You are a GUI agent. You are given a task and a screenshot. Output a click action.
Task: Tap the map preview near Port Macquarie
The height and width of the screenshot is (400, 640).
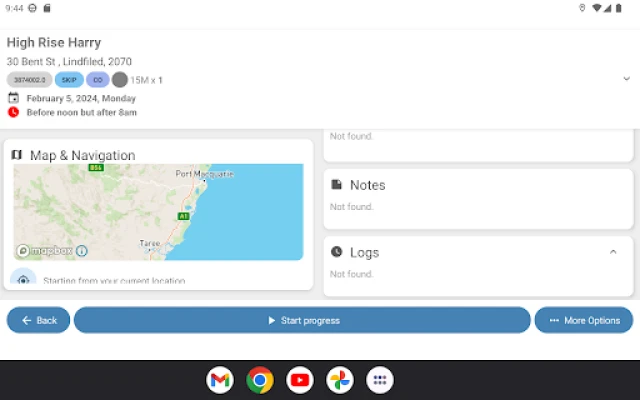[x=204, y=174]
